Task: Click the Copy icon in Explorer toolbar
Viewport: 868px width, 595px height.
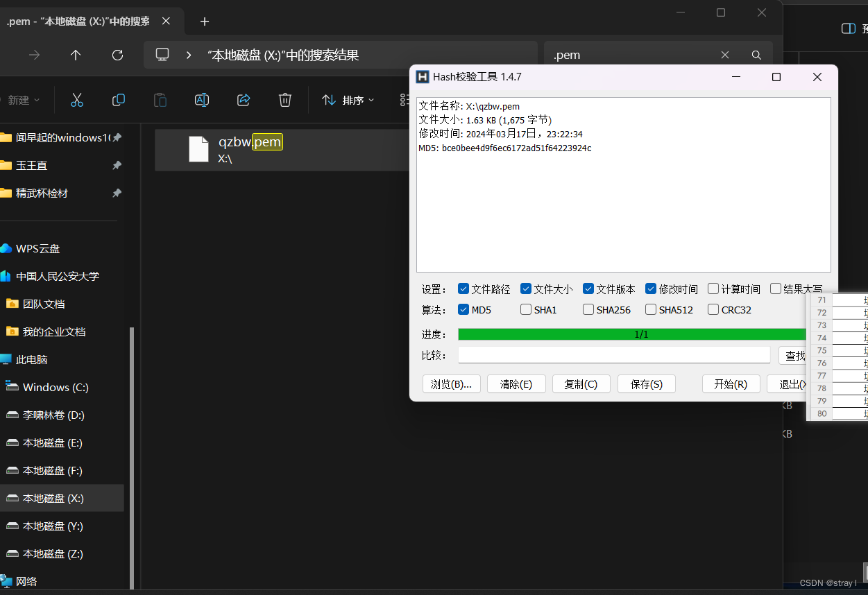Action: tap(119, 101)
